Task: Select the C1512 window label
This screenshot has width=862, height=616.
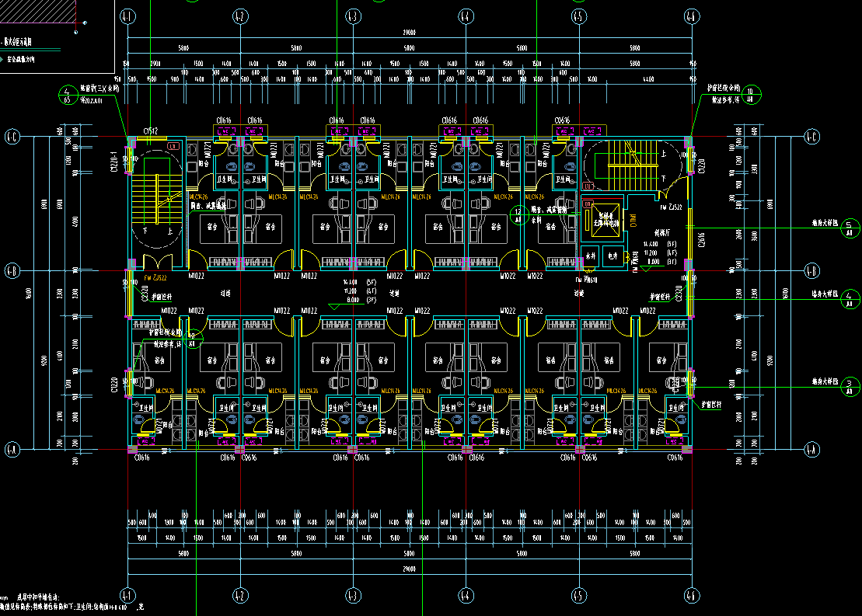Action: click(x=152, y=131)
